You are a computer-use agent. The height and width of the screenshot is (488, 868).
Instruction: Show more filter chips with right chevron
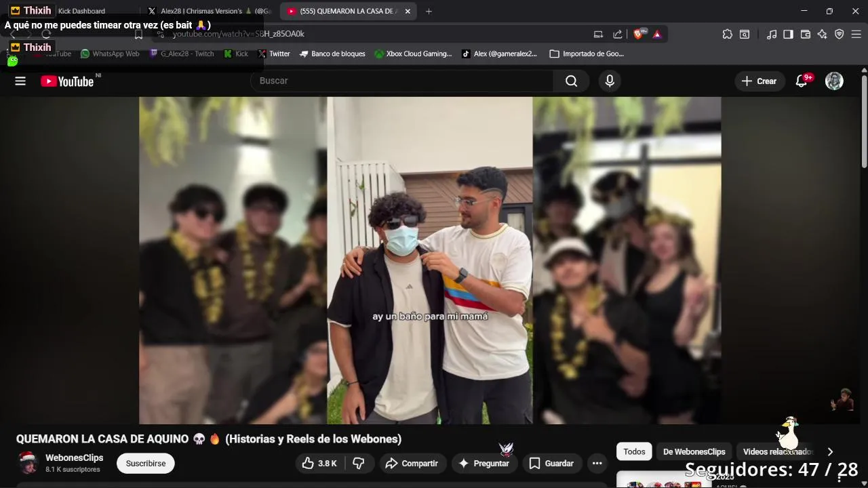(x=830, y=451)
